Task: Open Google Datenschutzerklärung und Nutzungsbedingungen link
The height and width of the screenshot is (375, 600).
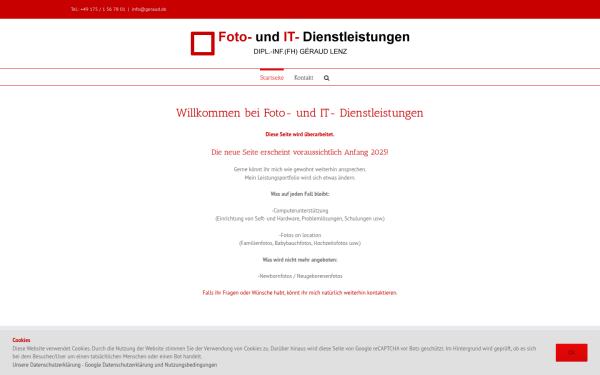Action: [151, 365]
